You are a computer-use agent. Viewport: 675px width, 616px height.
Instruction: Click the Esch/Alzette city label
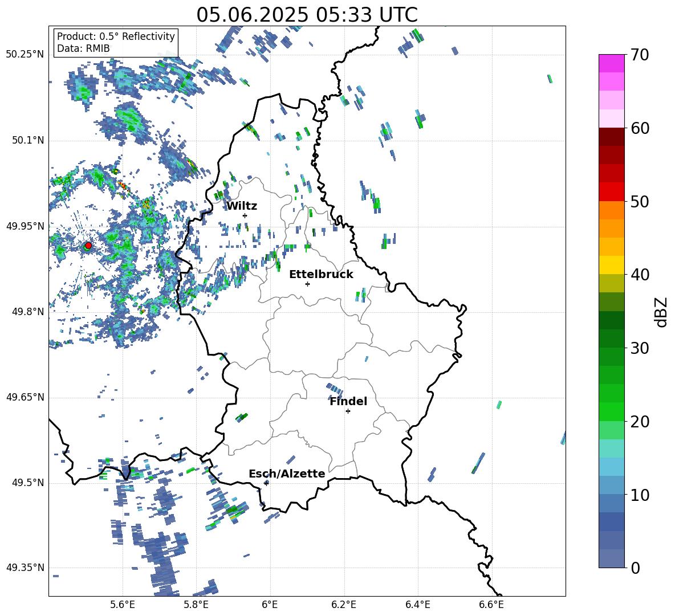(x=287, y=474)
